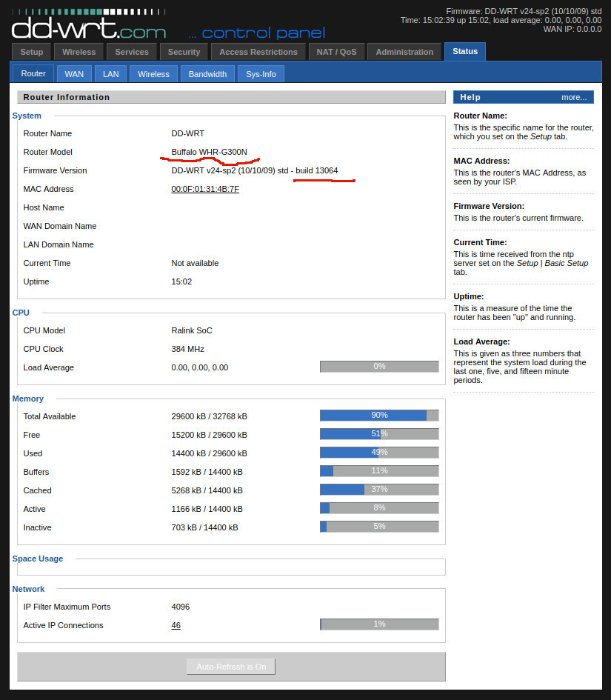Click the Active memory 8% bar
This screenshot has height=700, width=611.
[x=379, y=508]
